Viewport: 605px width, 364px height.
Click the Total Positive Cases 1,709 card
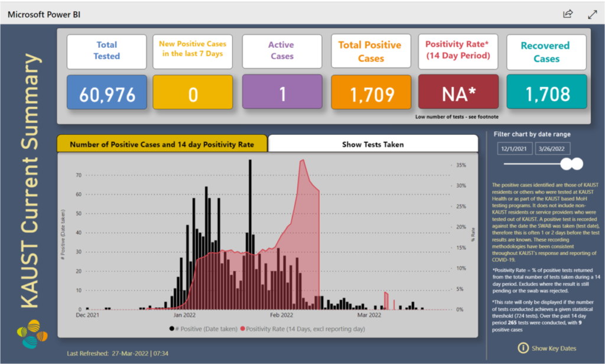(370, 92)
